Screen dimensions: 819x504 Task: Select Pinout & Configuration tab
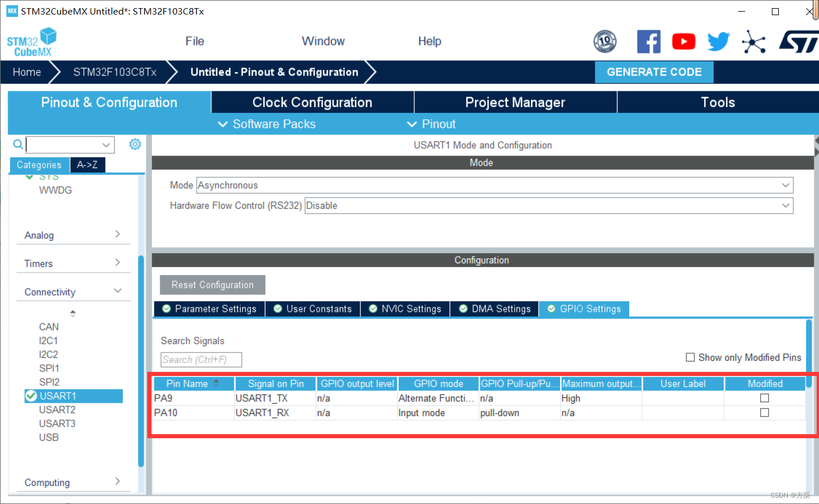pos(109,102)
